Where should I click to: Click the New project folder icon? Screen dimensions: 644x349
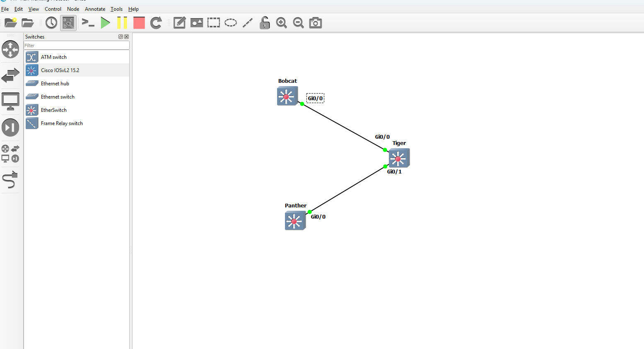(11, 23)
